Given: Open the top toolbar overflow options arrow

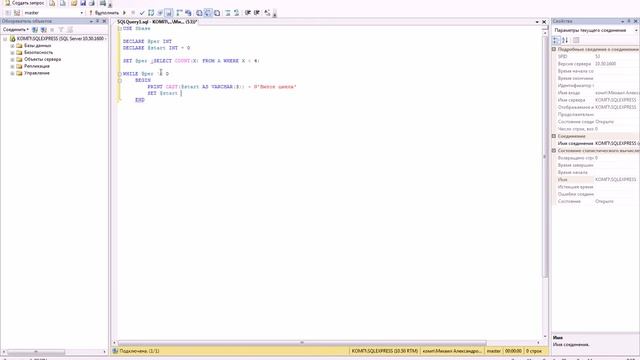Looking at the screenshot, I should coord(110,5).
